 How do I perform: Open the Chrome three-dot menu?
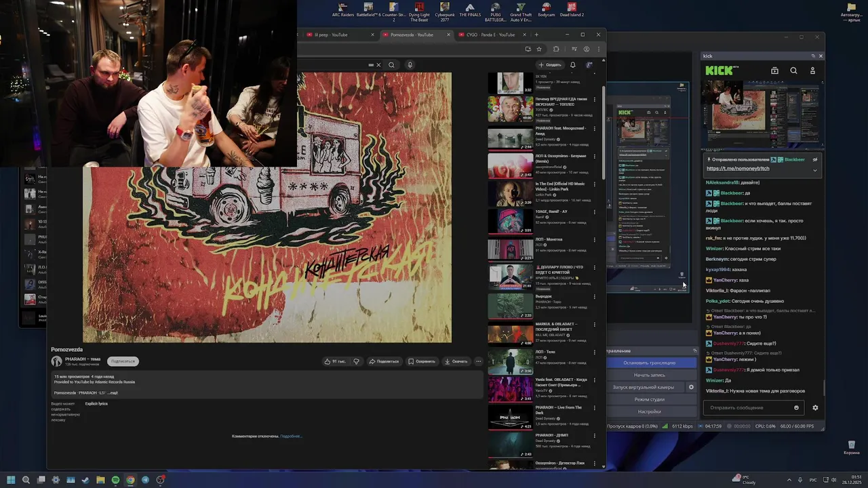coord(598,49)
